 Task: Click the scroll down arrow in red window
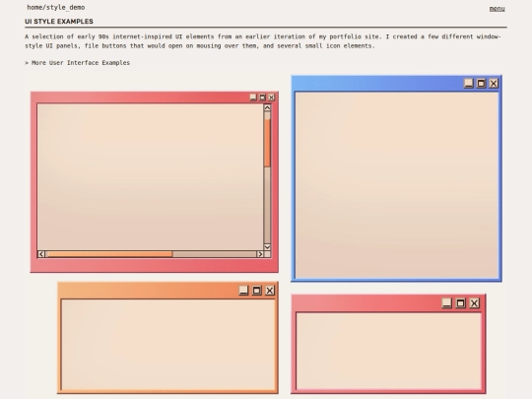[267, 246]
